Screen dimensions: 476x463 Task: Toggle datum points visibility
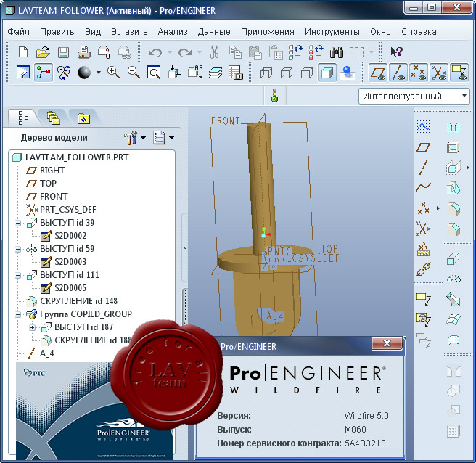(x=419, y=73)
